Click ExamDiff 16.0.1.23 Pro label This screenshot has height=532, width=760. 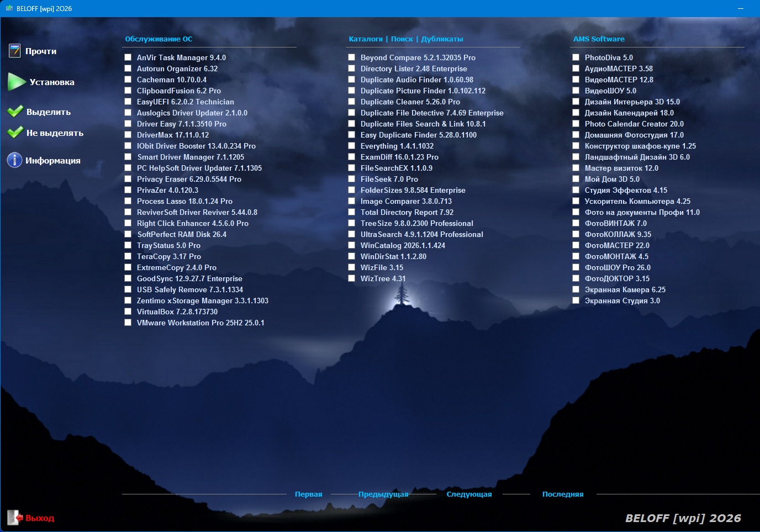[x=400, y=157]
